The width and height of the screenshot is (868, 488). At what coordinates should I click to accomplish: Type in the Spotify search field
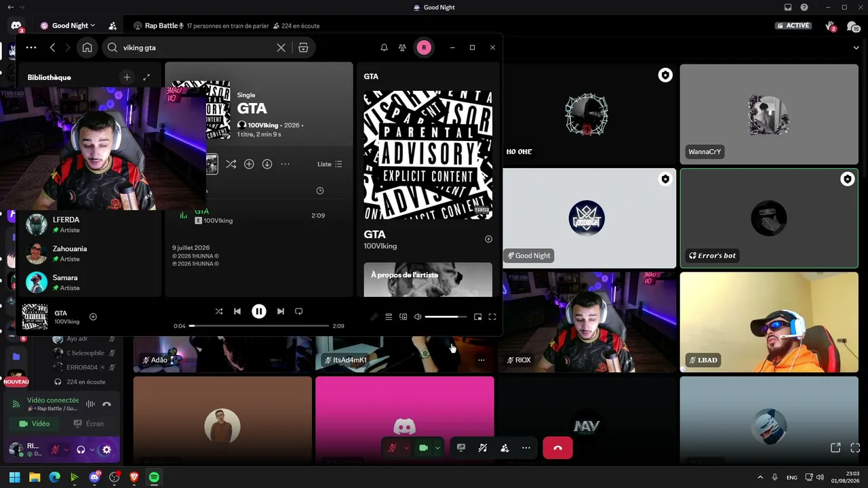[197, 47]
